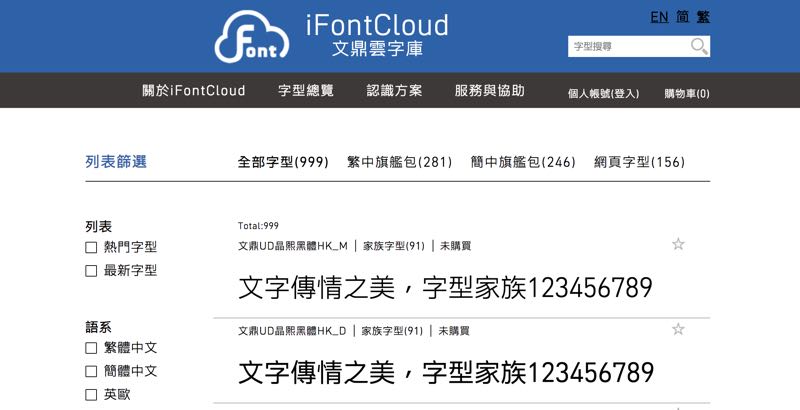Click 未購買 status of HK_M font
Viewport: 800px width, 410px height.
456,246
